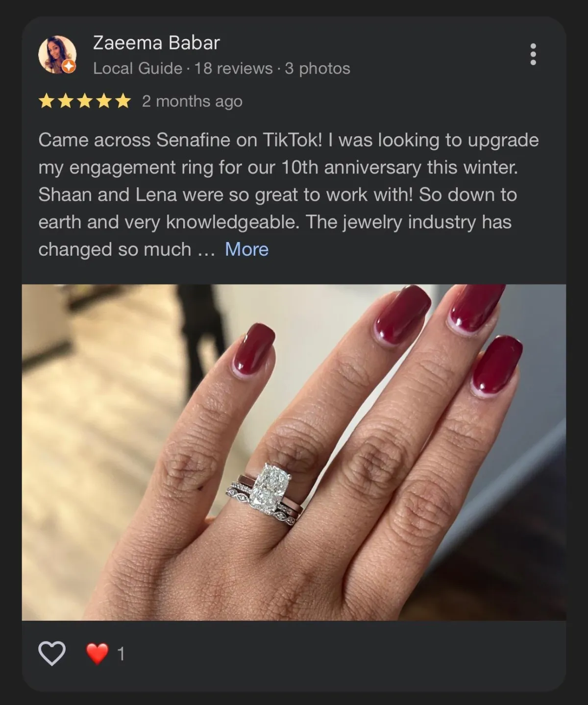Screen dimensions: 588x705
Task: Click the first yellow rating star
Action: tap(47, 101)
